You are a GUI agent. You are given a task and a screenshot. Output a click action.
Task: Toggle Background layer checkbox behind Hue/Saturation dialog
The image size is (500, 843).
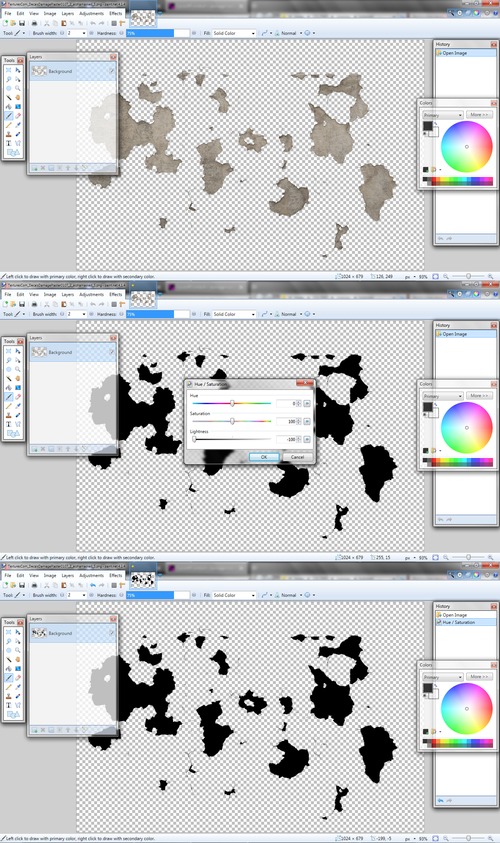[x=112, y=352]
